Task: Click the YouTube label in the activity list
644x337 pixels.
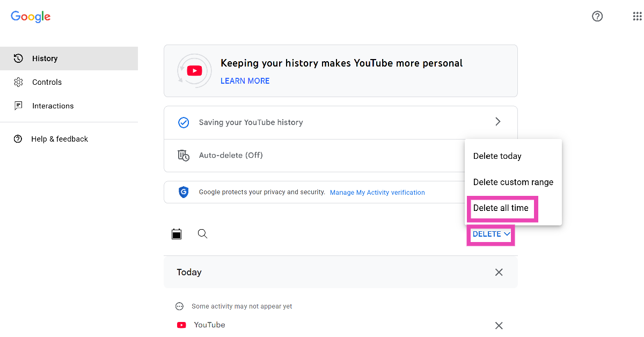Action: [x=209, y=325]
